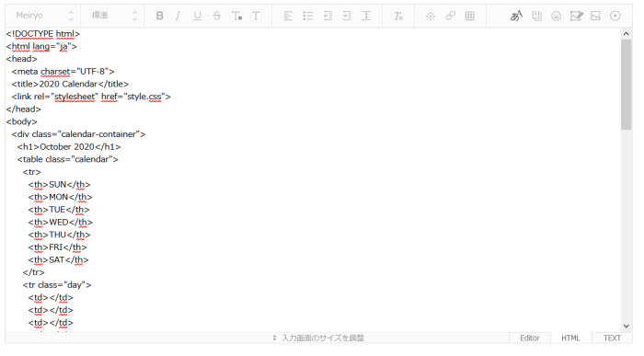
Task: Open the image edit tool
Action: click(x=576, y=16)
